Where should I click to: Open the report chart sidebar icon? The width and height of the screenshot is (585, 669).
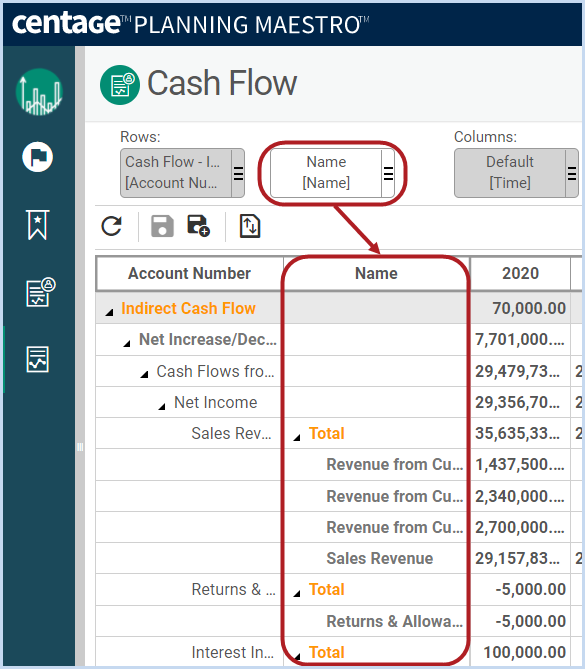38,359
